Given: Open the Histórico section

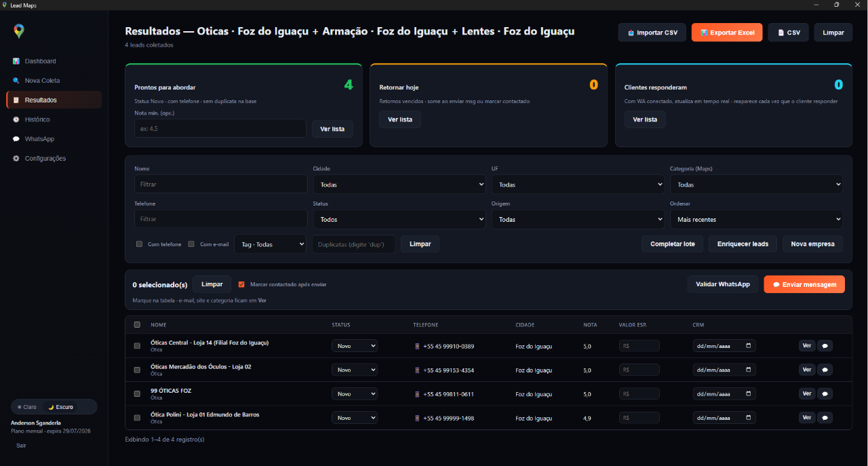Looking at the screenshot, I should point(54,119).
